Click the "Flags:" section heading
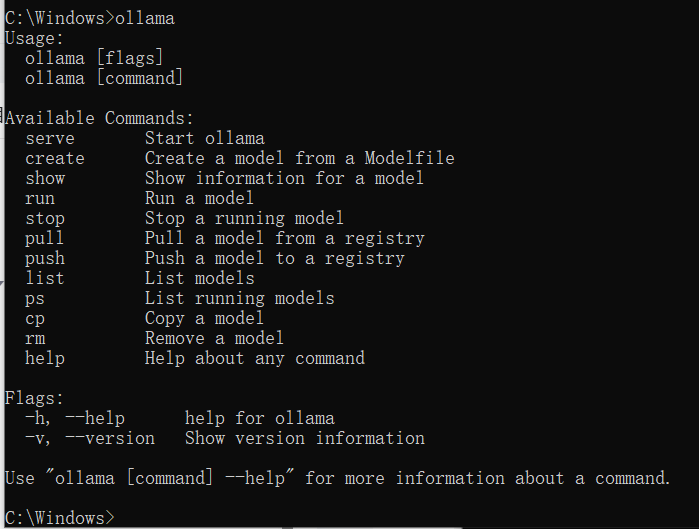 click(x=35, y=398)
